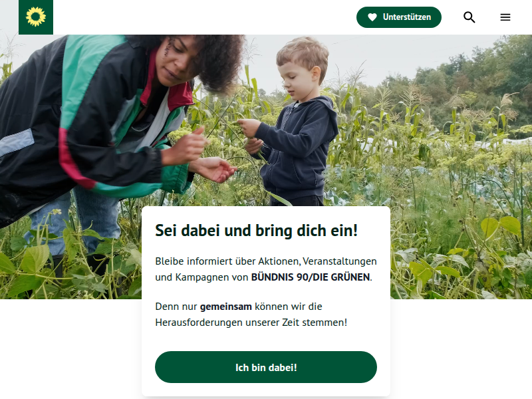Click the sunflower logo of the Greens
The image size is (532, 399).
[36, 17]
